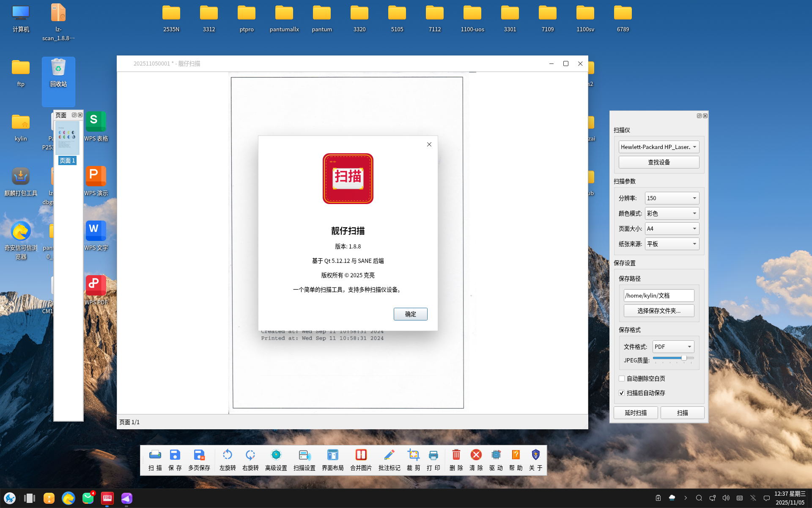Float the 页面 panel with its float icon
812x508 pixels.
[74, 115]
